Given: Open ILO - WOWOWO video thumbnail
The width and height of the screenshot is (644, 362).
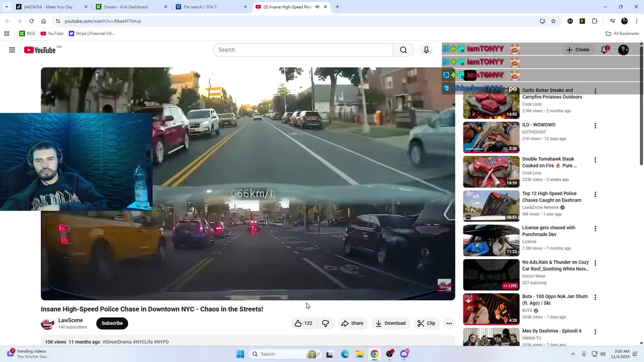Looking at the screenshot, I should pyautogui.click(x=491, y=137).
